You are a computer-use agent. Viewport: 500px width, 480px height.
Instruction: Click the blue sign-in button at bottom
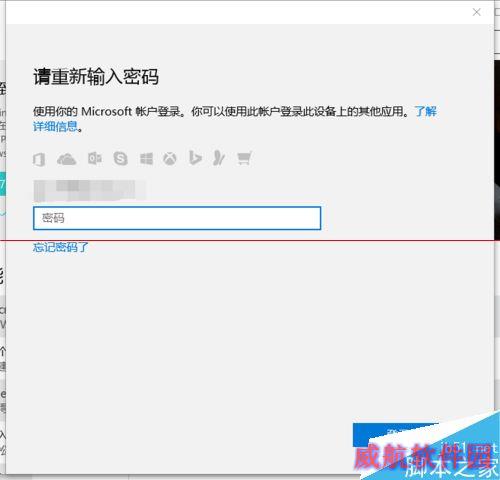point(395,435)
